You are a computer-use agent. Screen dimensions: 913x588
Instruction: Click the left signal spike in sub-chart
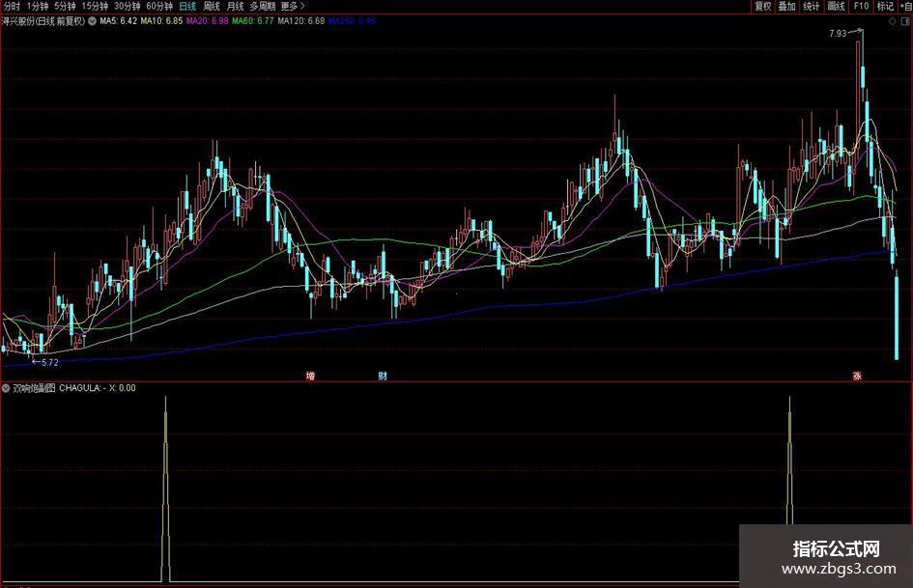[166, 489]
